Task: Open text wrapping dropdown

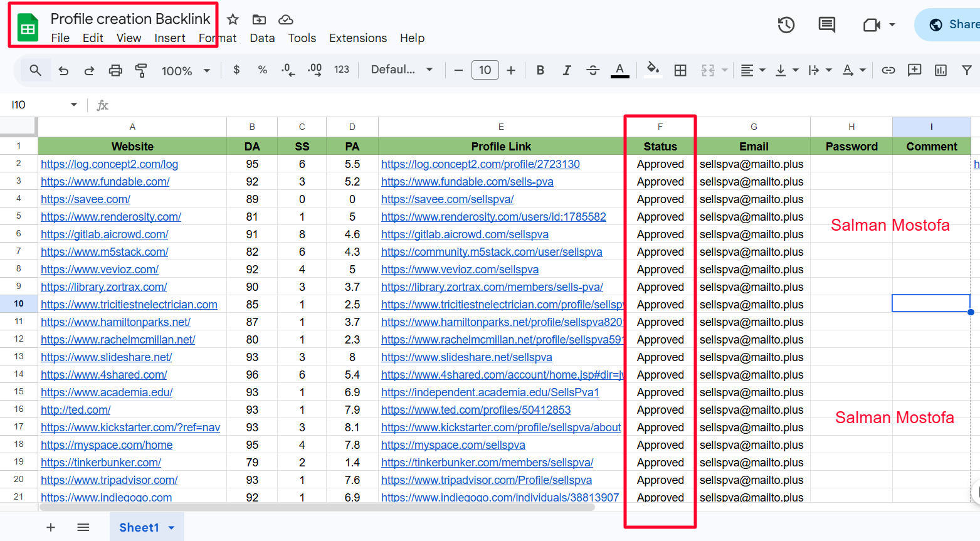Action: tap(819, 70)
